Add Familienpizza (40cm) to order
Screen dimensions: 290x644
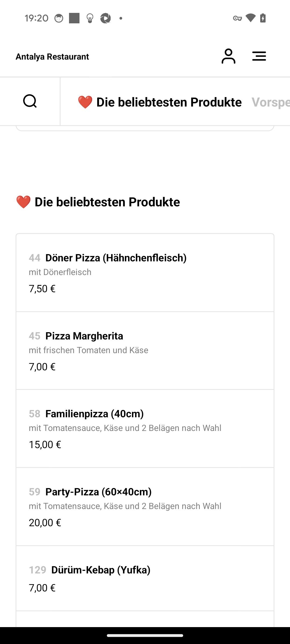[x=145, y=429]
